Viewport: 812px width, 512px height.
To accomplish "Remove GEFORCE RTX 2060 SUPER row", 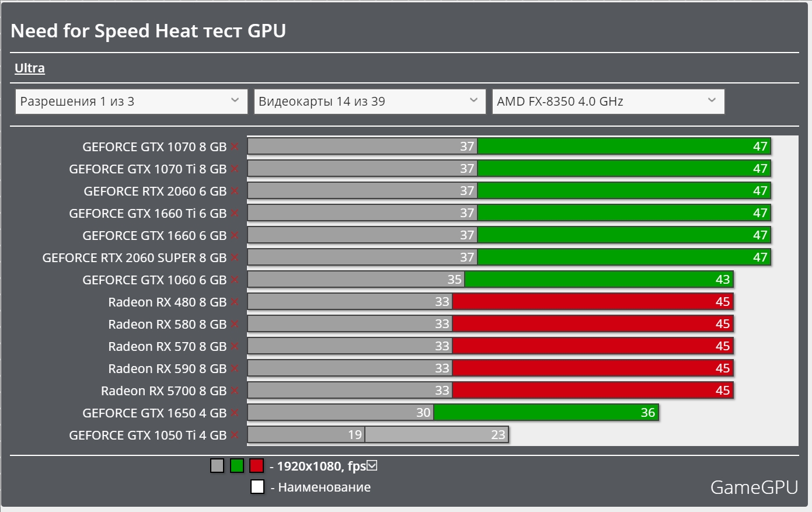I will pos(235,258).
